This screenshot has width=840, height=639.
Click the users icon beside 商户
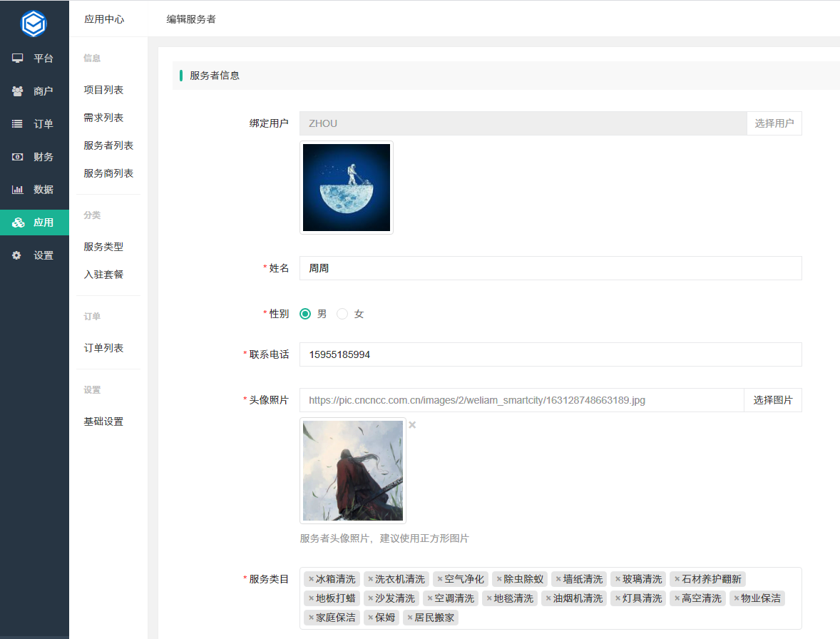18,91
